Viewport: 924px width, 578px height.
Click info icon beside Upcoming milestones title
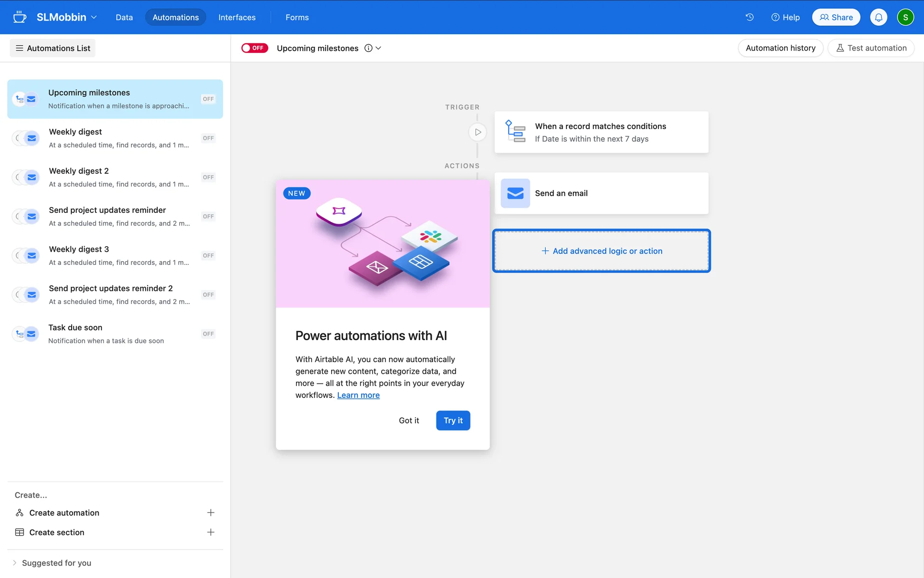tap(368, 48)
